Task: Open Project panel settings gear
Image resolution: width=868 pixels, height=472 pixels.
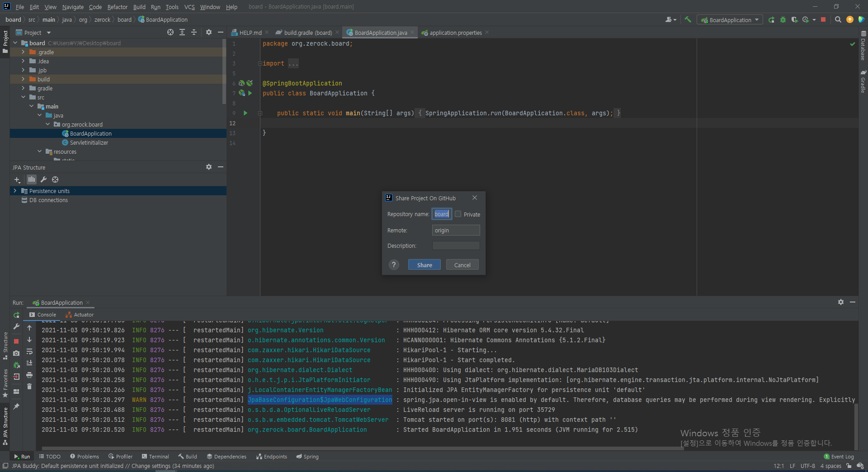Action: point(209,32)
